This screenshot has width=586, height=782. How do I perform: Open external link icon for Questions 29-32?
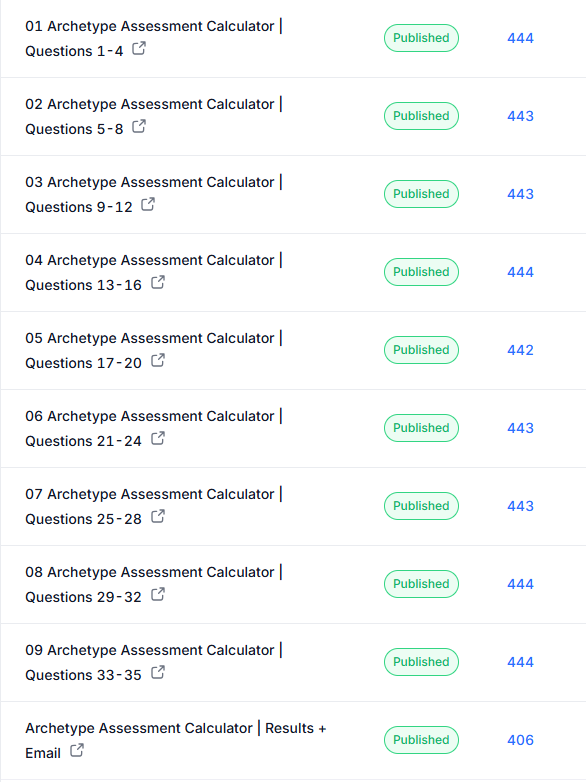coord(158,594)
